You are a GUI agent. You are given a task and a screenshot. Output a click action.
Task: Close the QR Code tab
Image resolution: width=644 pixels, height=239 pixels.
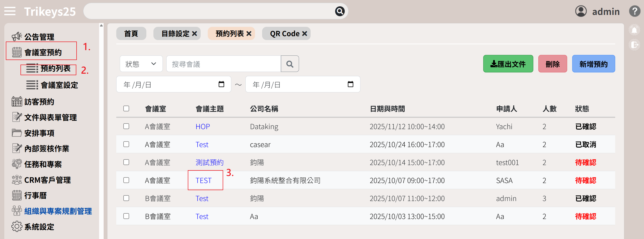point(305,34)
